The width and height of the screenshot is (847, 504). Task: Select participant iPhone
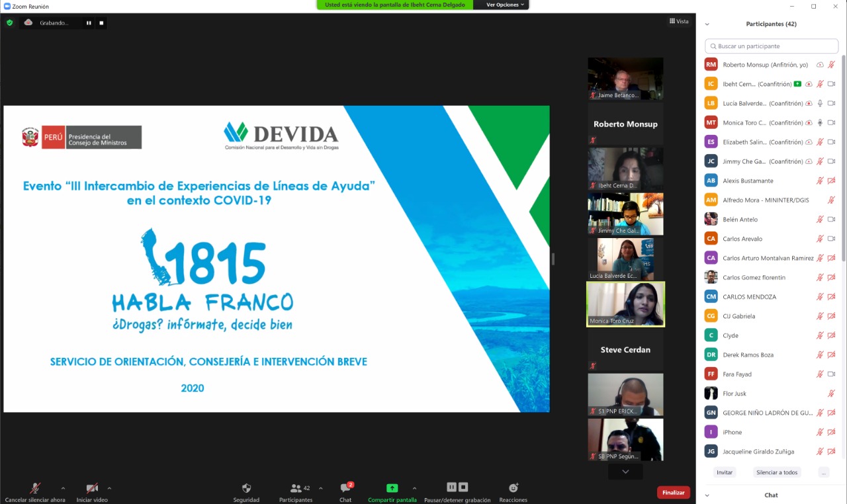click(772, 432)
